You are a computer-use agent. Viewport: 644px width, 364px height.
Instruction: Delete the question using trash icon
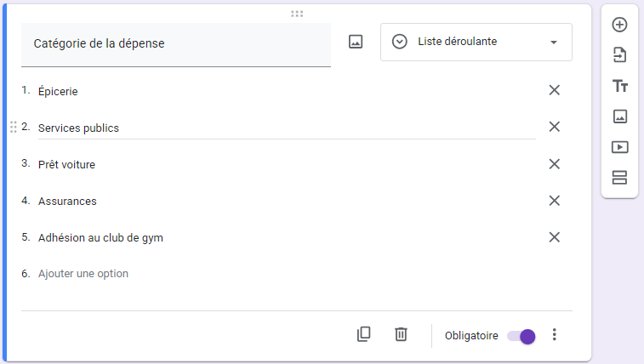[x=401, y=334]
